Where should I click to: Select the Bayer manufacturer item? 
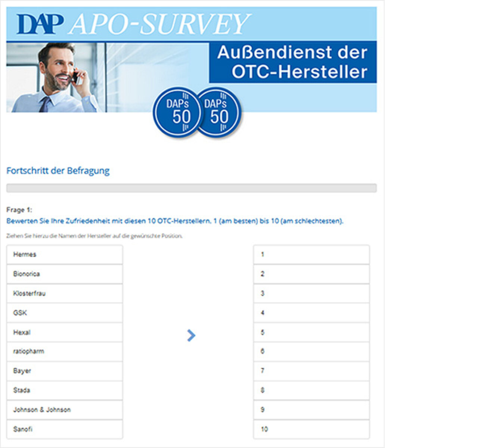click(x=65, y=371)
